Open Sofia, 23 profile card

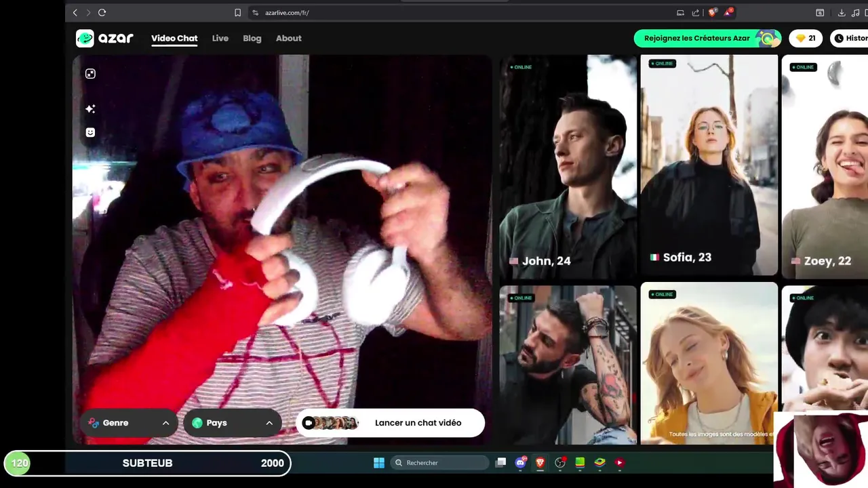point(709,165)
